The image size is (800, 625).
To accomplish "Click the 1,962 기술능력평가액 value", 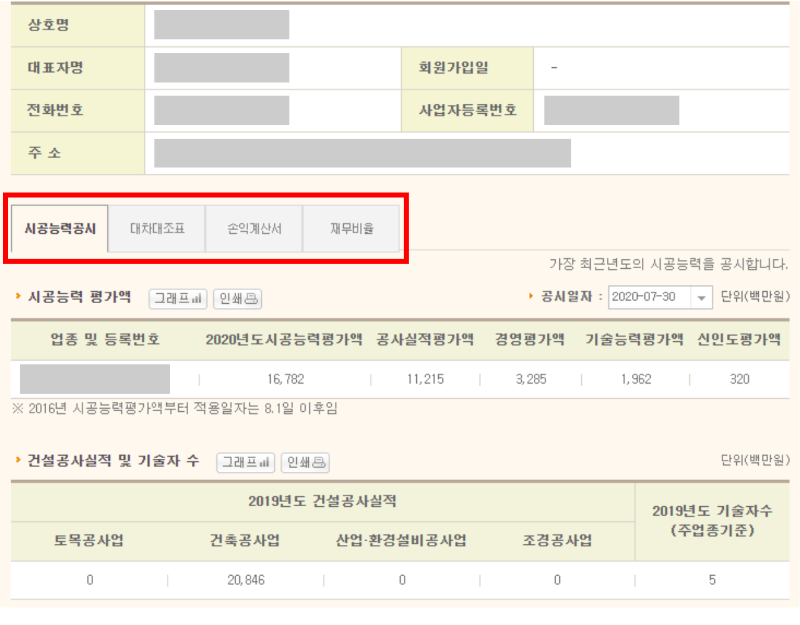I will [x=636, y=379].
